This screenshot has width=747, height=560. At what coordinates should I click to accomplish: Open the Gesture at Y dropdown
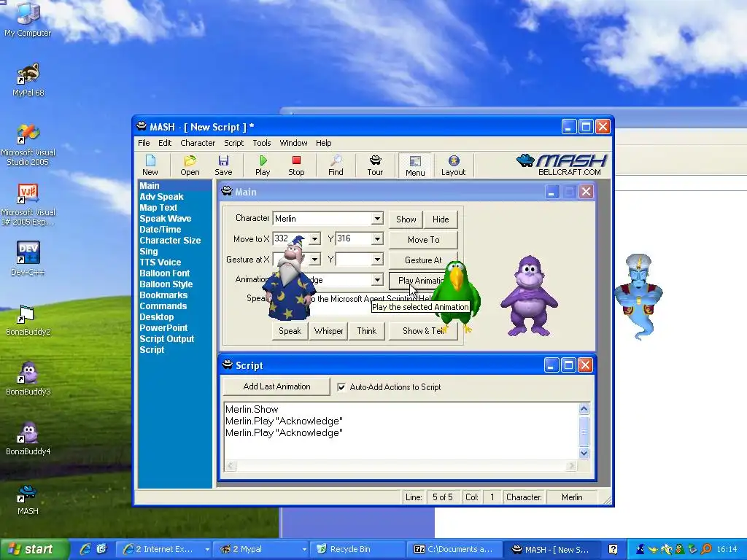click(377, 259)
